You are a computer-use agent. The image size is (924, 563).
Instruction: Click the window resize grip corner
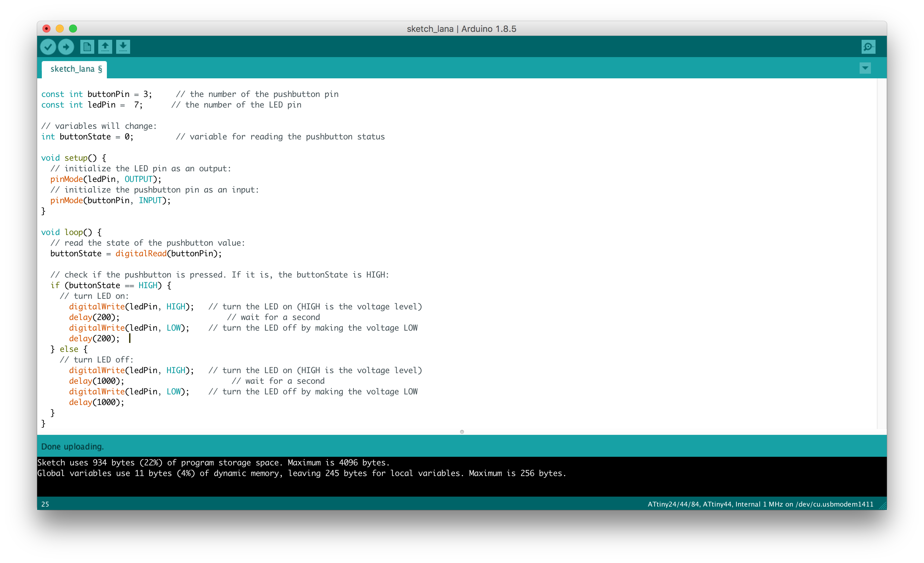pyautogui.click(x=883, y=506)
